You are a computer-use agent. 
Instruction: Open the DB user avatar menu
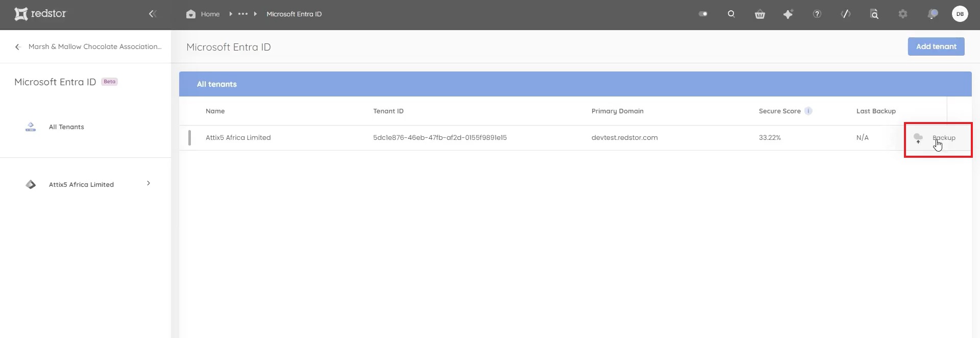click(960, 14)
